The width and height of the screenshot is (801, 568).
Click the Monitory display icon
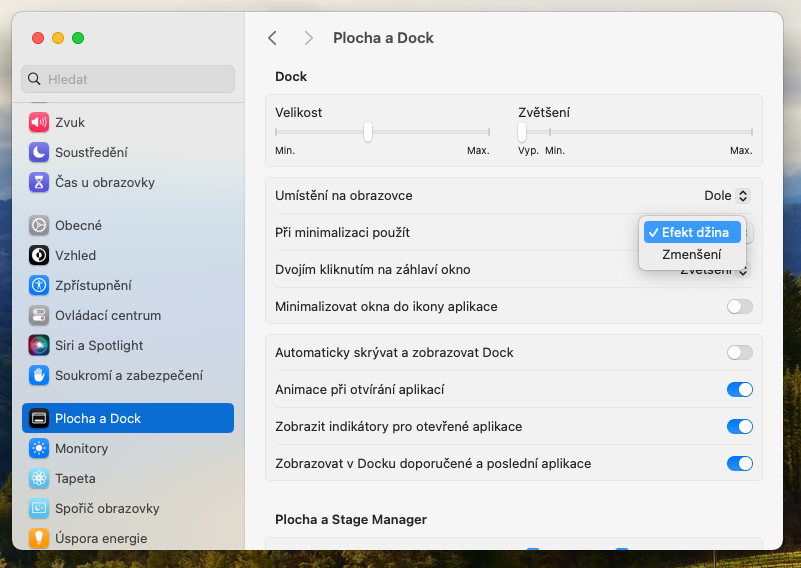pyautogui.click(x=39, y=448)
